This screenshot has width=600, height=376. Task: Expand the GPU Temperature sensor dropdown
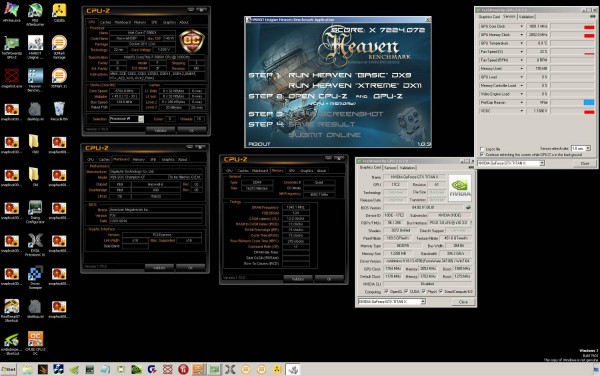pos(521,43)
